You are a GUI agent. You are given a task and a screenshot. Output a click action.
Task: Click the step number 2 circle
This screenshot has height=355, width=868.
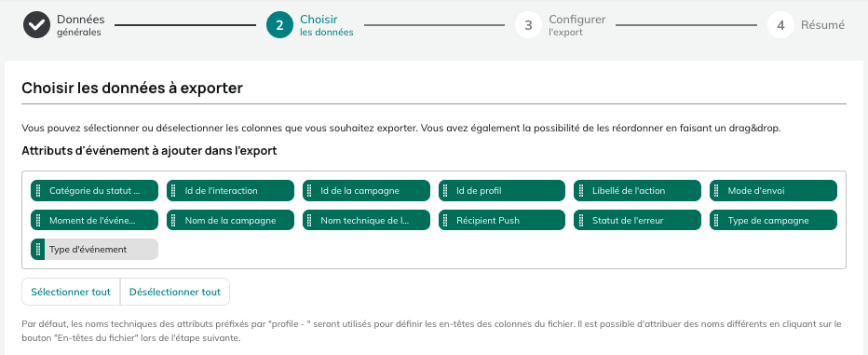click(x=279, y=25)
